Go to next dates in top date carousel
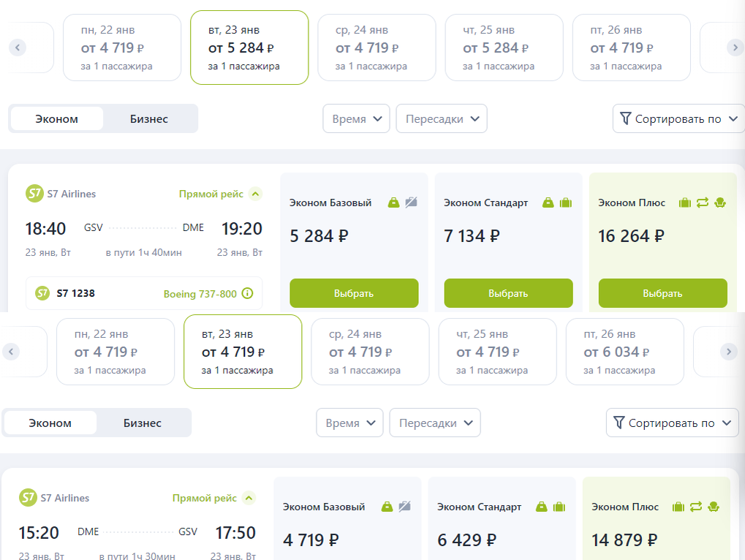 tap(735, 48)
